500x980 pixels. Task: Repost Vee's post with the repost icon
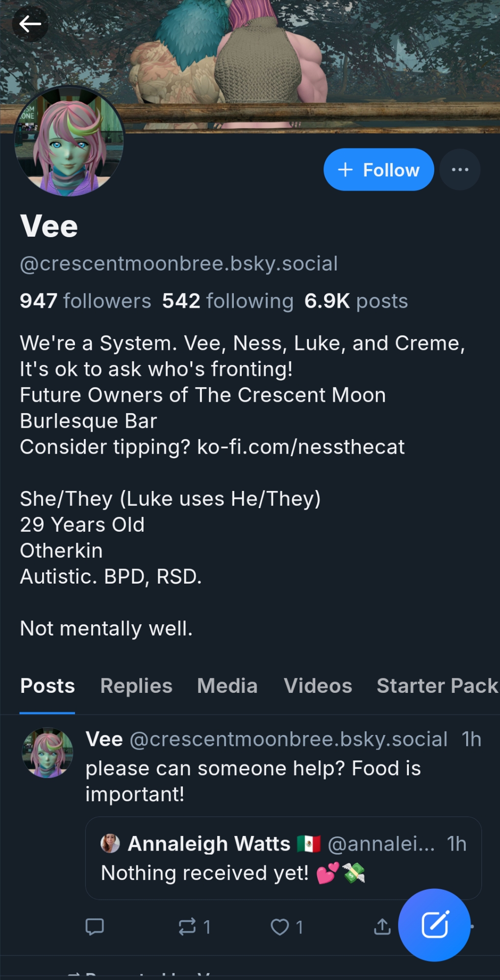coord(187,927)
